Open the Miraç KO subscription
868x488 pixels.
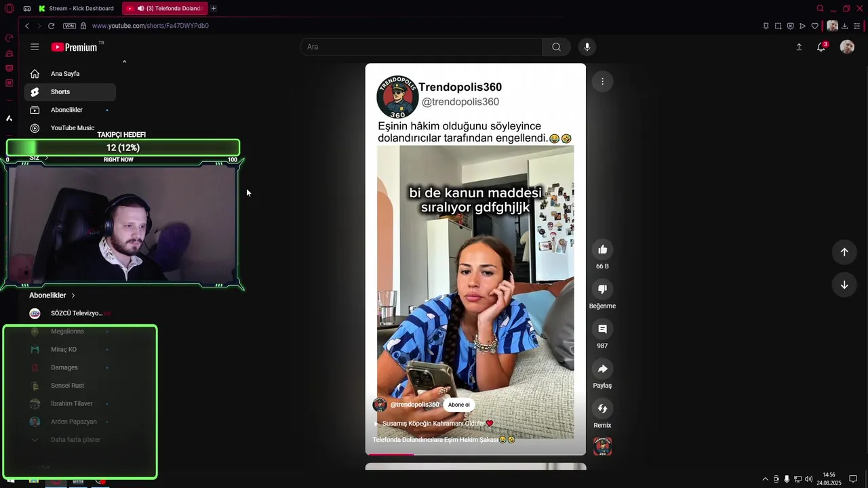tap(70, 349)
